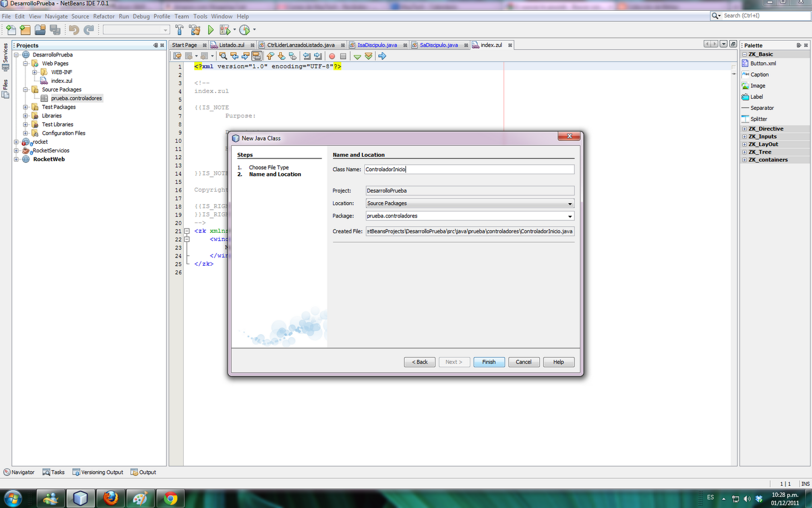812x508 pixels.
Task: Run the project with the green play icon
Action: [211, 30]
